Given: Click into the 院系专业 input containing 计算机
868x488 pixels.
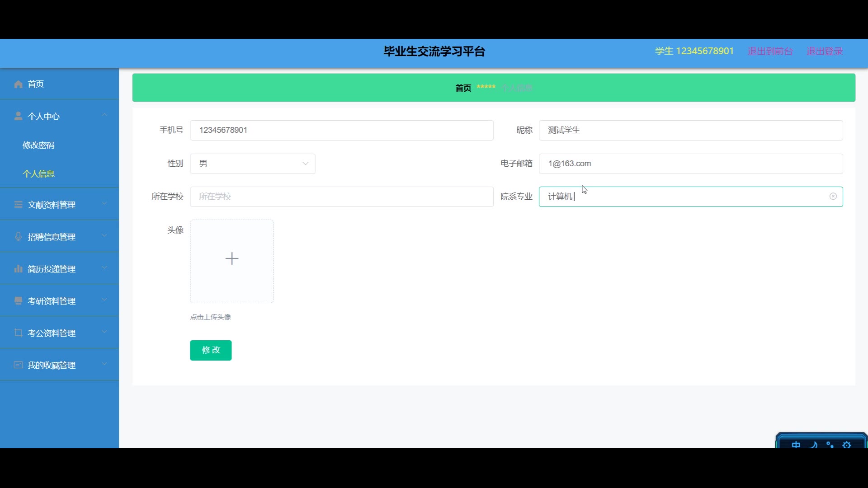Looking at the screenshot, I should coord(691,197).
